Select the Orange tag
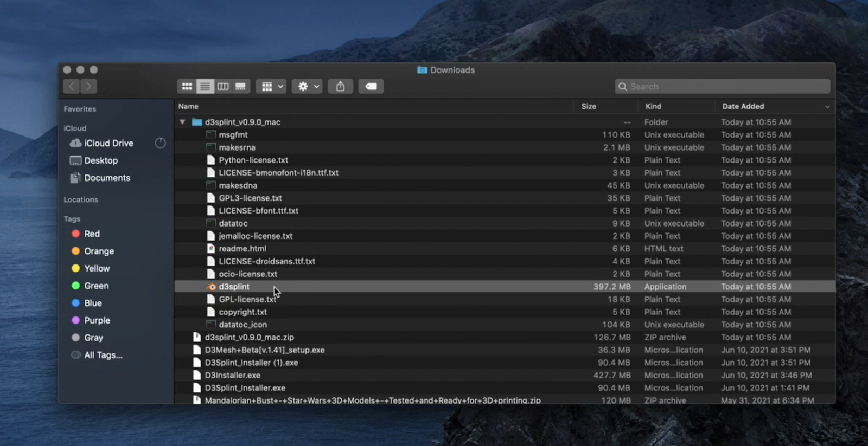Screen dimensions: 868x446 coord(99,251)
